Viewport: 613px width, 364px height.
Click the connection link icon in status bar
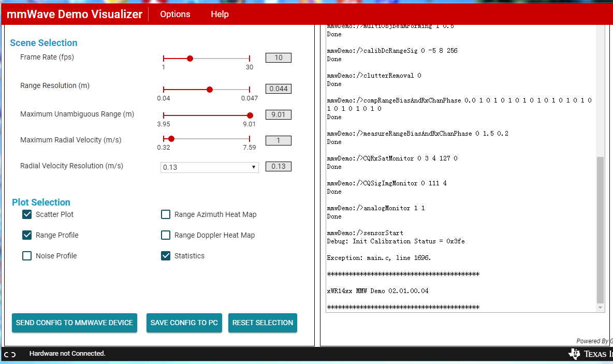click(x=10, y=354)
